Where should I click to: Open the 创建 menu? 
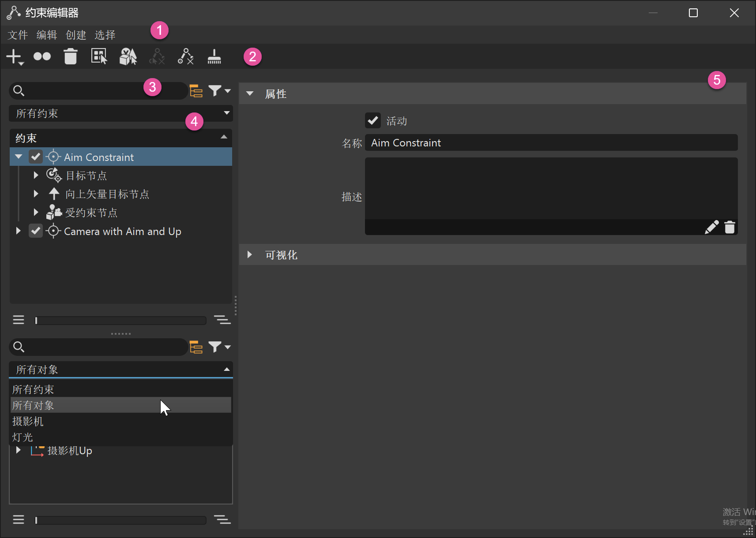pyautogui.click(x=76, y=35)
